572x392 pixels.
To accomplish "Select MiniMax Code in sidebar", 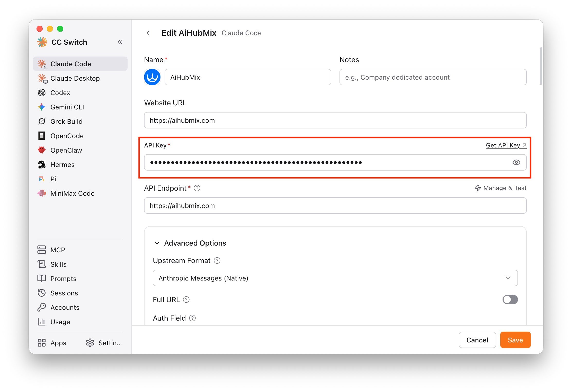I will tap(80, 193).
